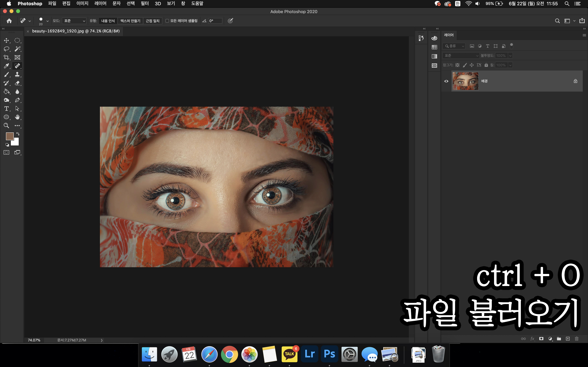
Task: Select the Lasso tool
Action: point(7,49)
